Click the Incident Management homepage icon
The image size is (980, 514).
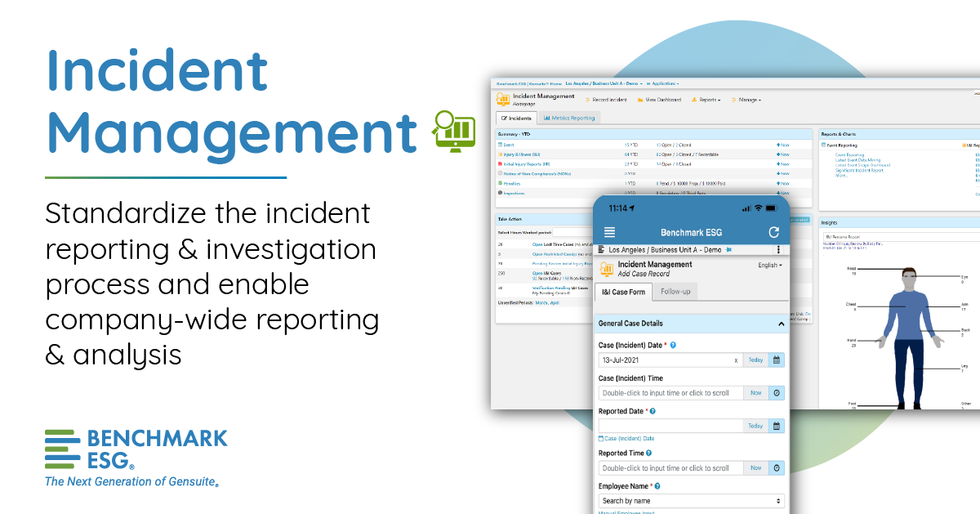(x=502, y=99)
